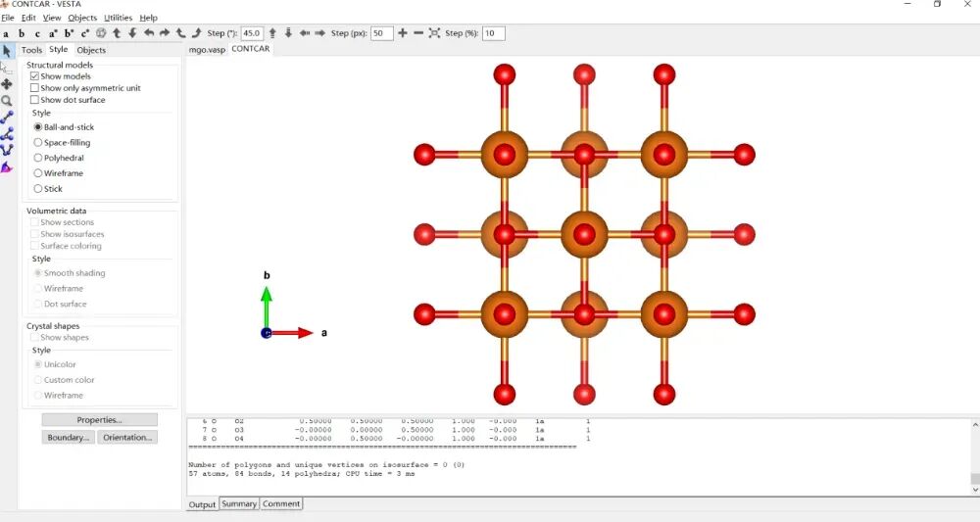Select the Output tab
This screenshot has width=980, height=522.
(202, 504)
